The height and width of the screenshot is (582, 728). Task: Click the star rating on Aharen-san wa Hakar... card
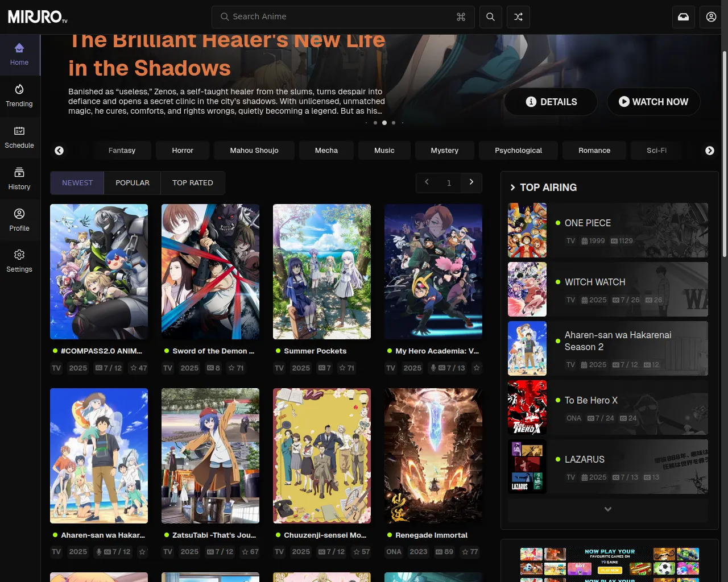(142, 552)
